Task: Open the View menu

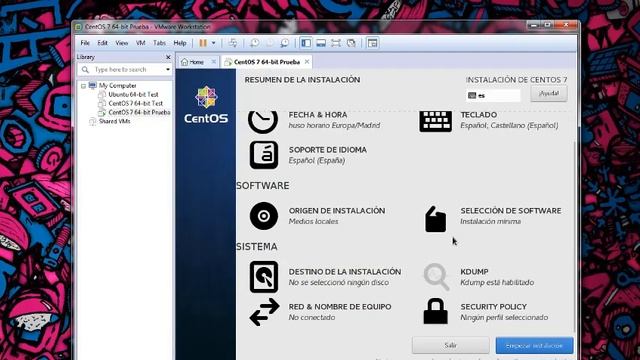Action: pos(122,43)
